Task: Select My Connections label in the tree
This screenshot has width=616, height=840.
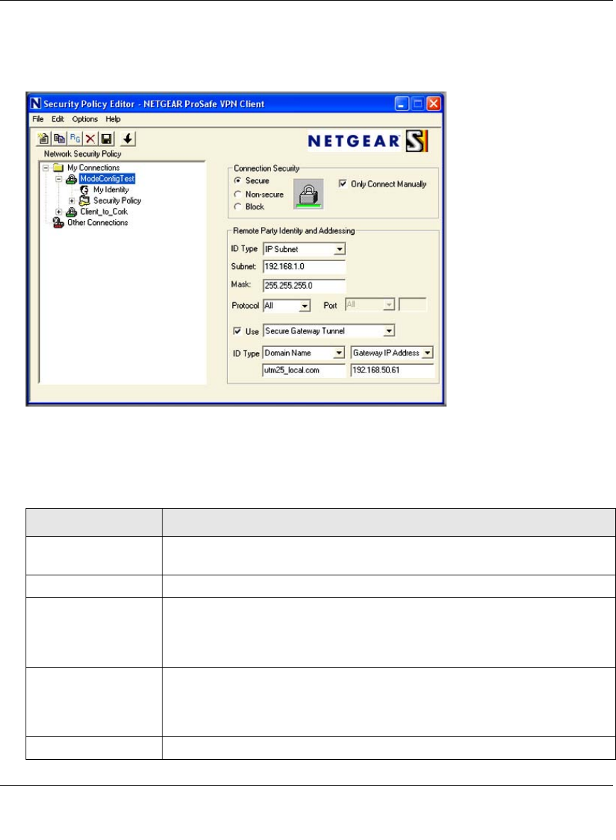Action: [94, 167]
